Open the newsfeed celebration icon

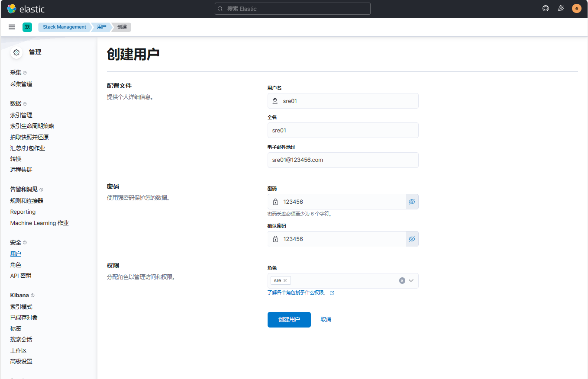[561, 9]
